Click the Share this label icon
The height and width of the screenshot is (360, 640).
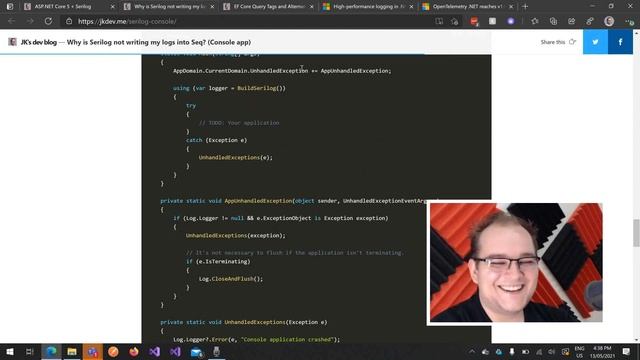click(573, 42)
